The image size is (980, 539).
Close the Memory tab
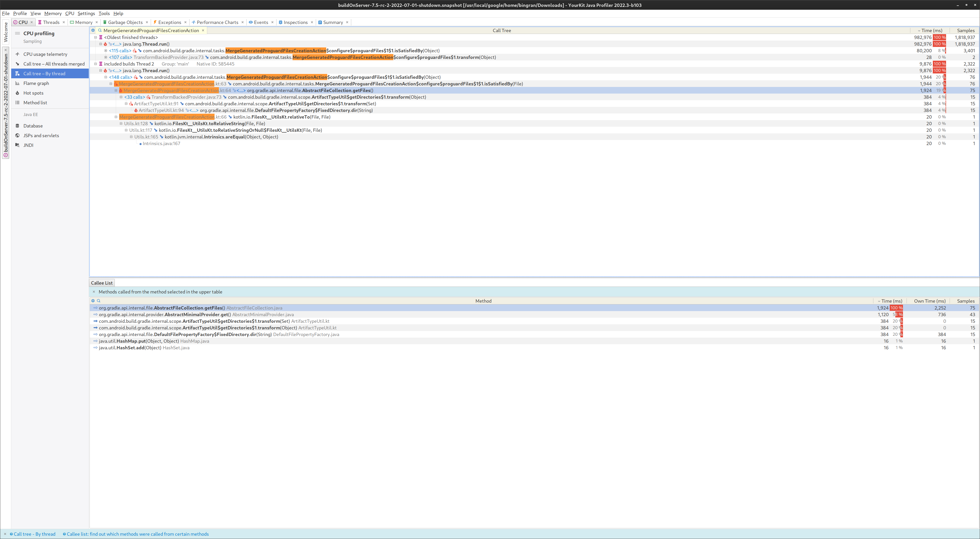(x=97, y=22)
